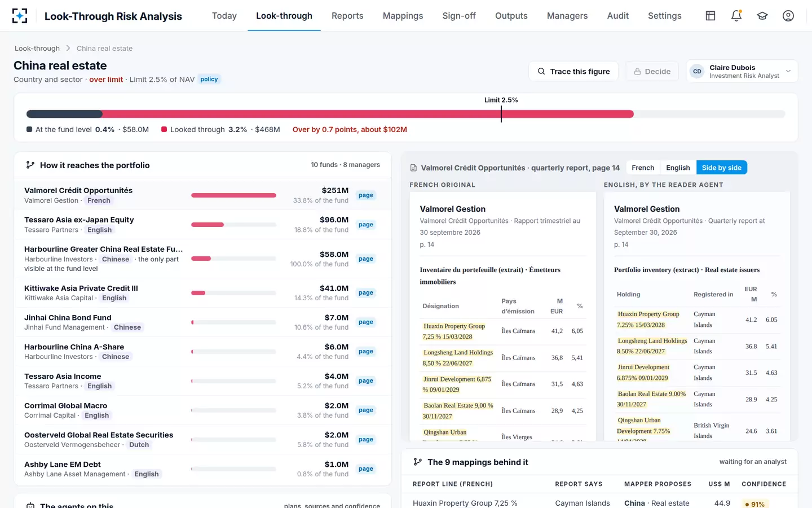Image resolution: width=812 pixels, height=508 pixels.
Task: Click the 91% confidence badge in the mappings table
Action: click(x=755, y=504)
